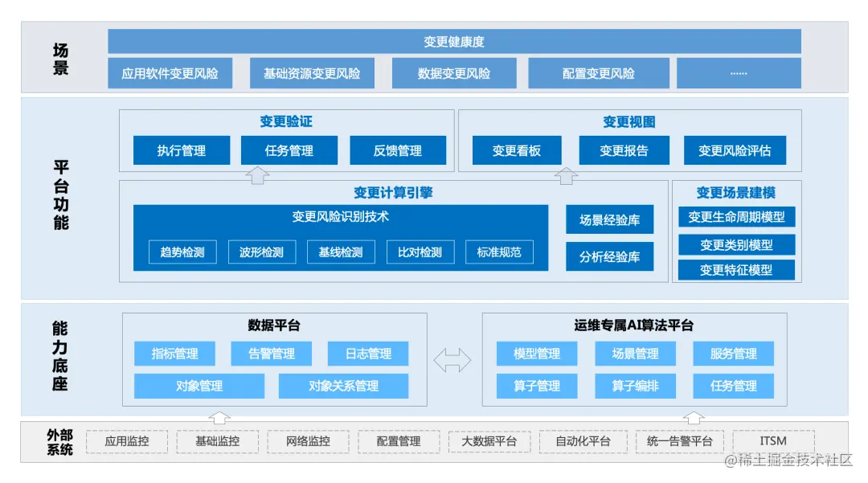Open the 变更风险评估 module
This screenshot has height=483, width=868.
(737, 150)
